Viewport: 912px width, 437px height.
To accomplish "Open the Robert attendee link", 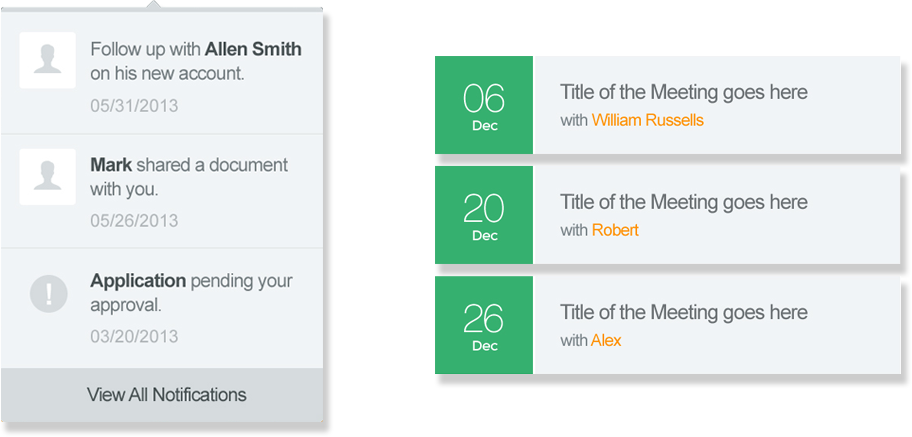I will tap(615, 230).
